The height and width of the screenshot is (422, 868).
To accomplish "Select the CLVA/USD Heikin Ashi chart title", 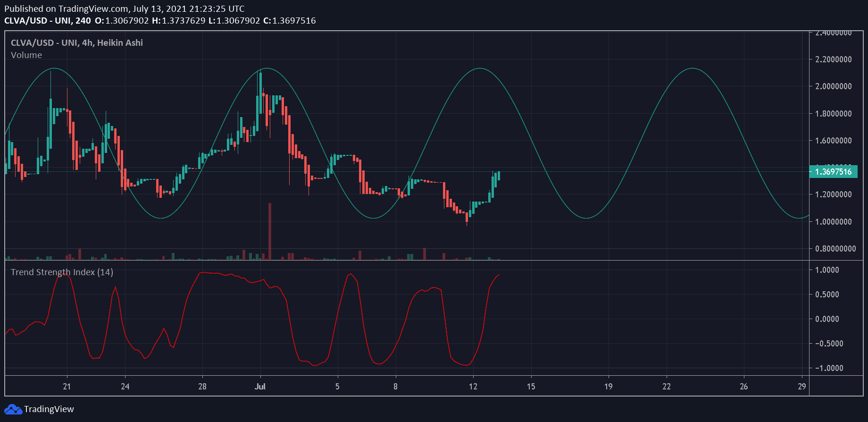I will pyautogui.click(x=76, y=43).
